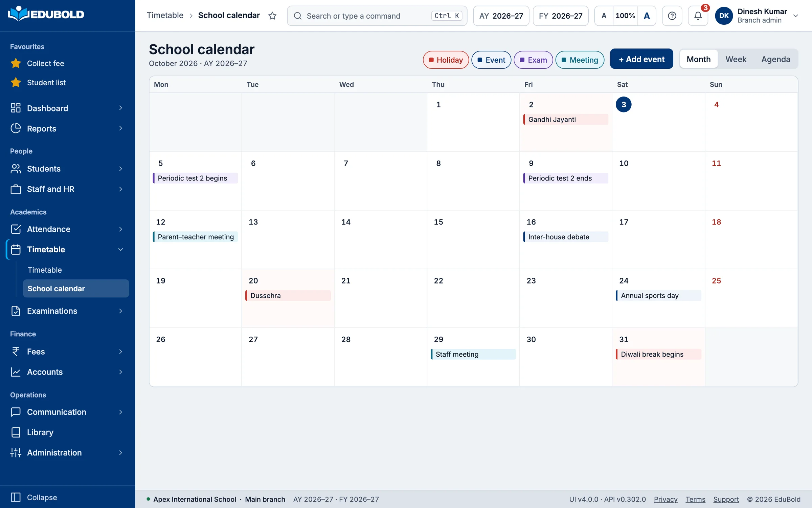
Task: Open the Dinesh Kumar profile dropdown arrow
Action: 795,16
